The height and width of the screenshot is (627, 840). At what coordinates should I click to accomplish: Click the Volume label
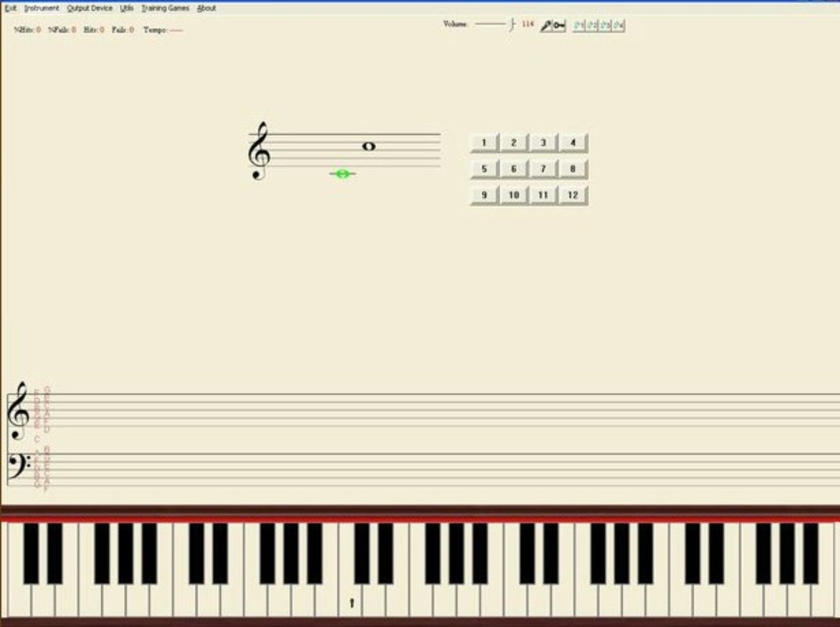pos(456,24)
